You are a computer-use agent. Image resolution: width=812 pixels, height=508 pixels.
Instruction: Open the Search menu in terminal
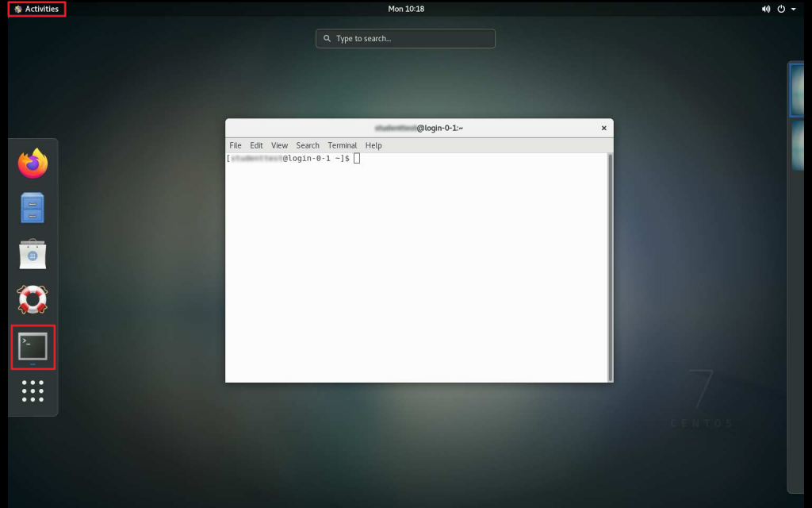[x=308, y=145]
